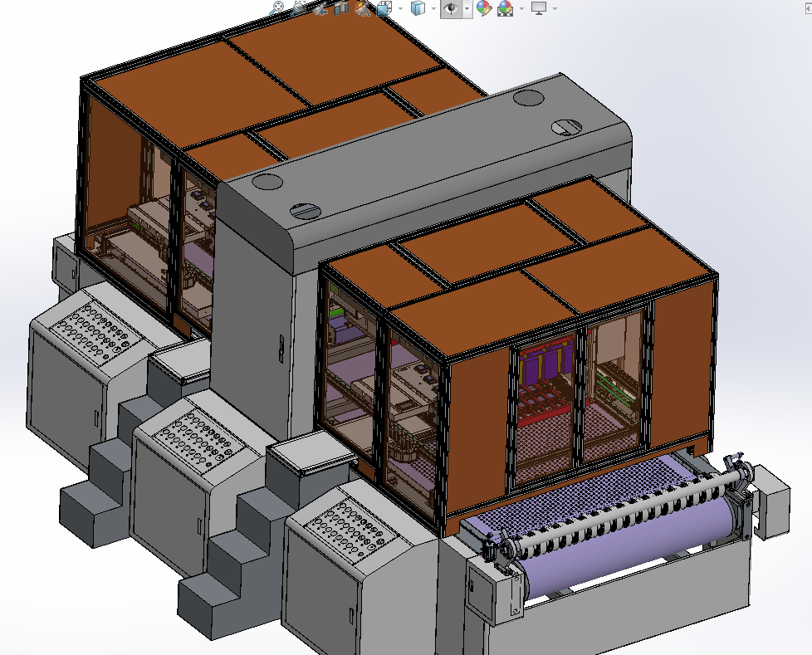812x655 pixels.
Task: Click the Display Style cube icon
Action: point(418,7)
